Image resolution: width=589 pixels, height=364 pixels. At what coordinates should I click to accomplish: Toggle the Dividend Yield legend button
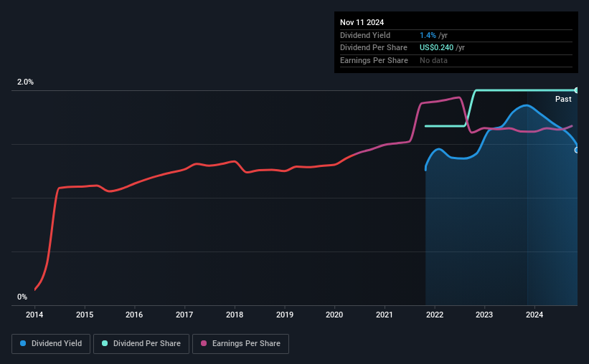51,344
